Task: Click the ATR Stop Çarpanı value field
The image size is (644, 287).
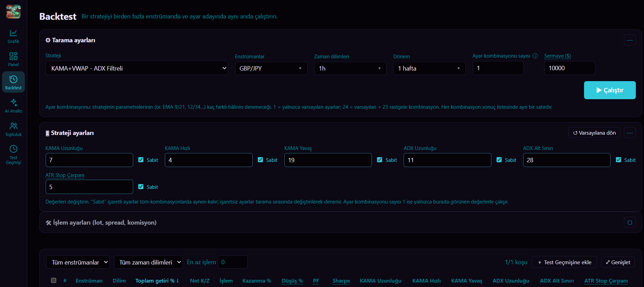Action: point(89,187)
